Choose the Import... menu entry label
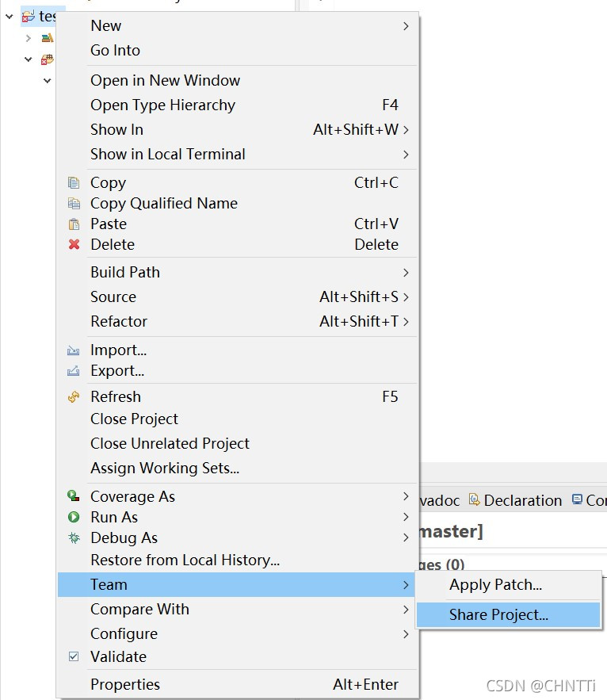 click(x=118, y=350)
